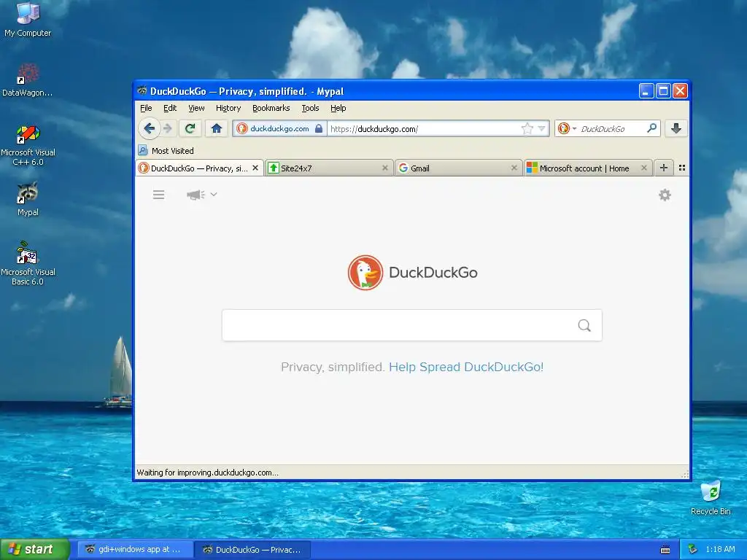Select the Recycle Bin icon
The image size is (747, 560).
(711, 497)
